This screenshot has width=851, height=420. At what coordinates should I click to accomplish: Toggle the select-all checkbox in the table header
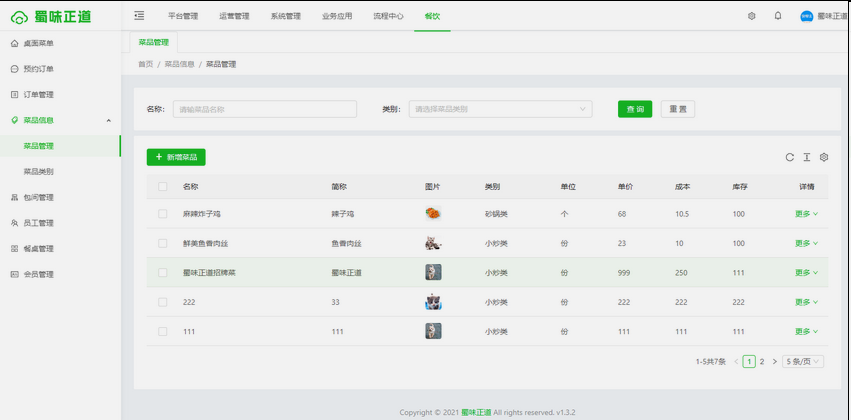tap(163, 187)
